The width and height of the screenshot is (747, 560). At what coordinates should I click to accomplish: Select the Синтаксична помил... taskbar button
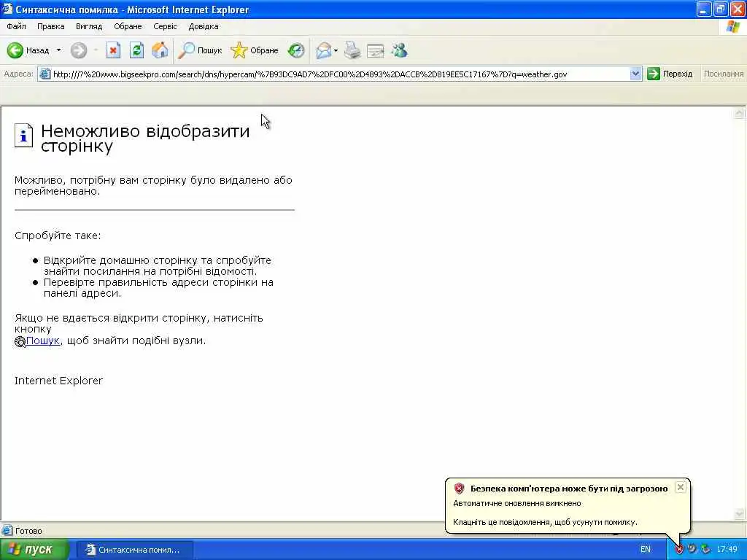[134, 550]
